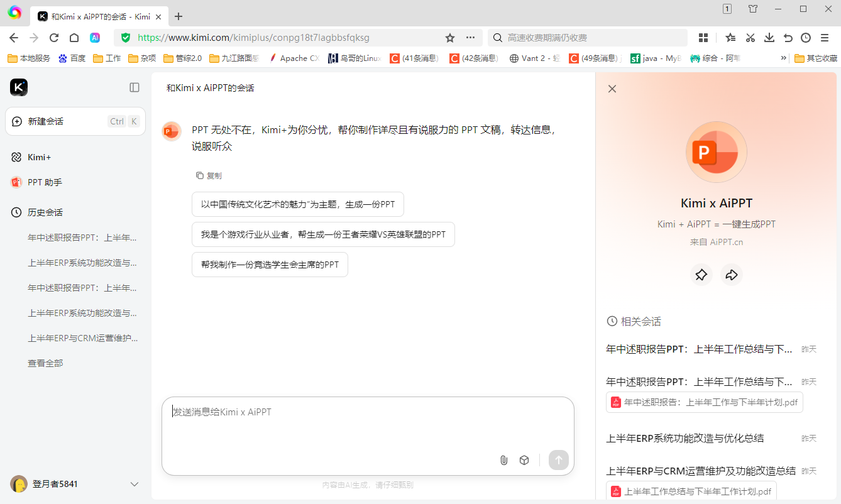This screenshot has height=504, width=841.
Task: Click the send arrow button
Action: point(559,460)
